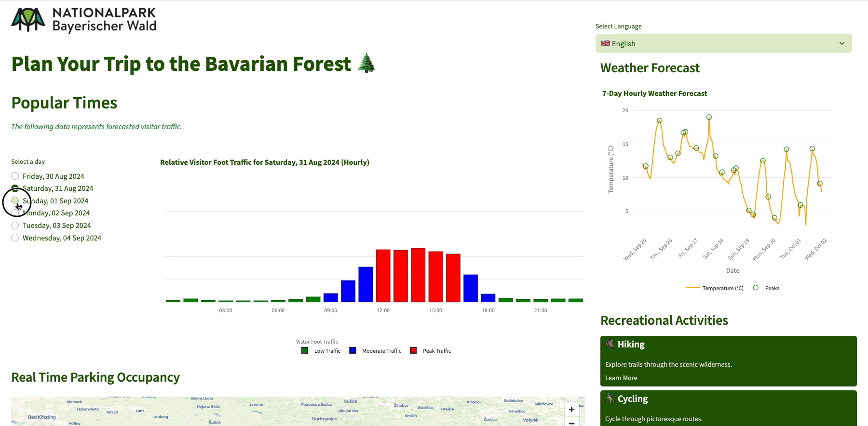Screen dimensions: 868x426
Task: Click the Recreational Activities heading
Action: coord(664,320)
